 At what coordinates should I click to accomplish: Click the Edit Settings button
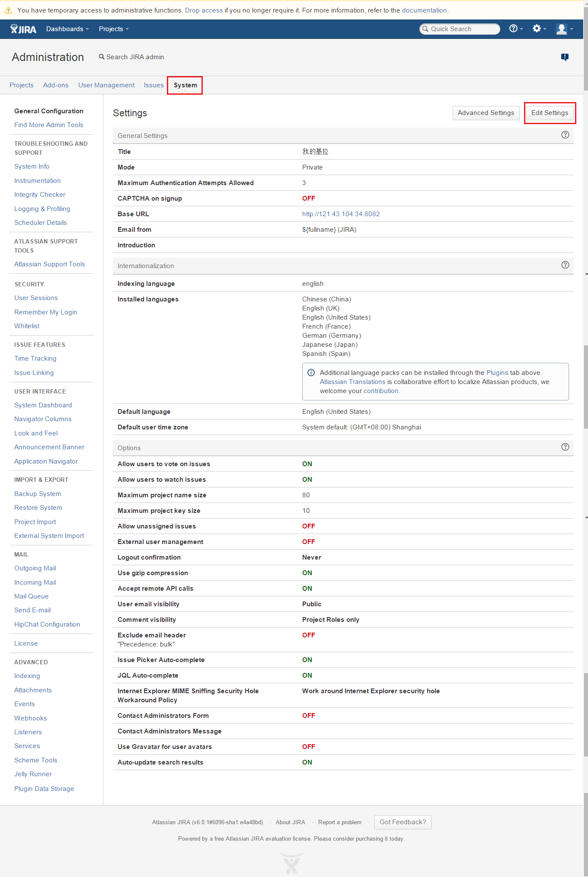point(550,113)
